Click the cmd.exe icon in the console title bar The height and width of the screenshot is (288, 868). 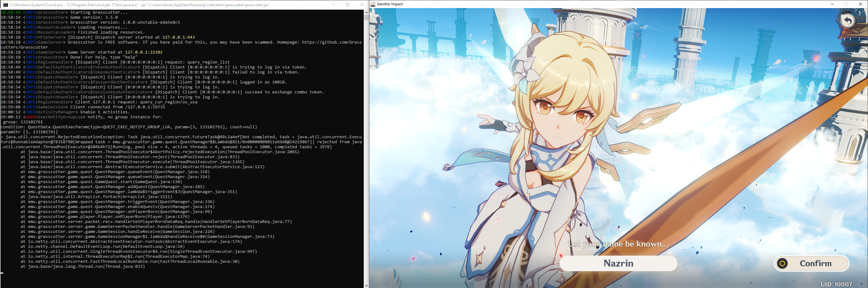click(5, 5)
